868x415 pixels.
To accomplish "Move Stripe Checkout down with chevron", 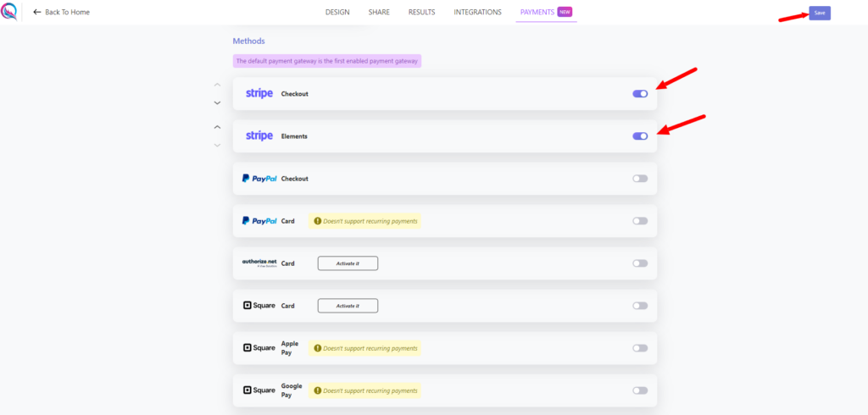I will pos(217,103).
